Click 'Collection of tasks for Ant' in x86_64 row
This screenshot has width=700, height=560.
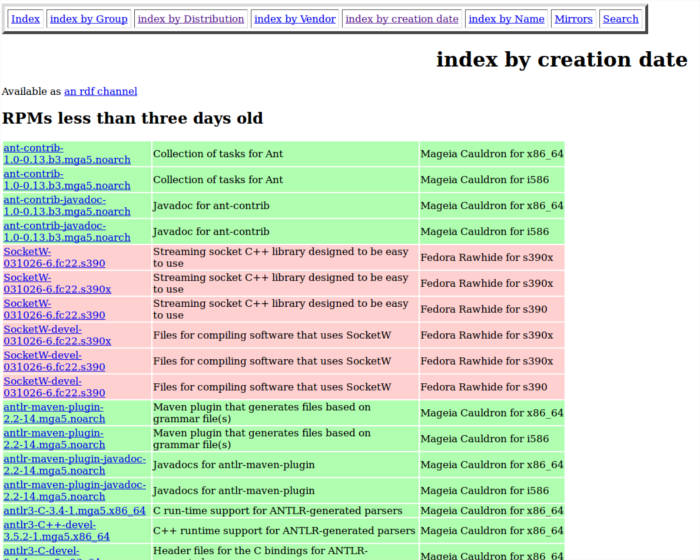(218, 154)
